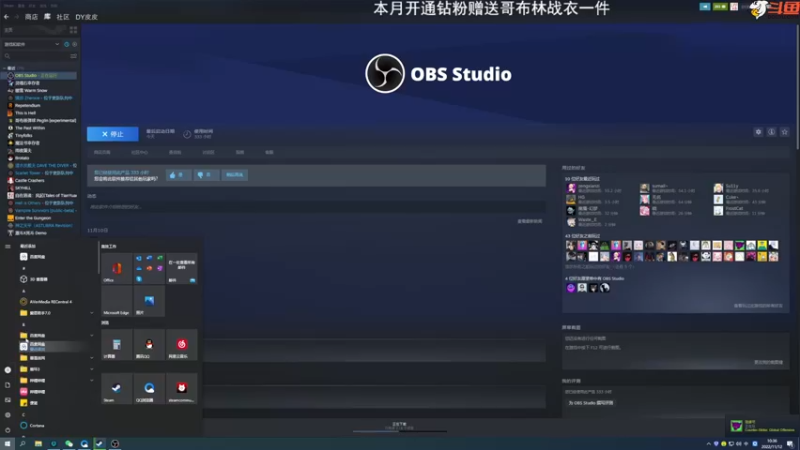Open advanced filter icon beside search field
Viewport: 800px width, 450px height.
[73, 56]
